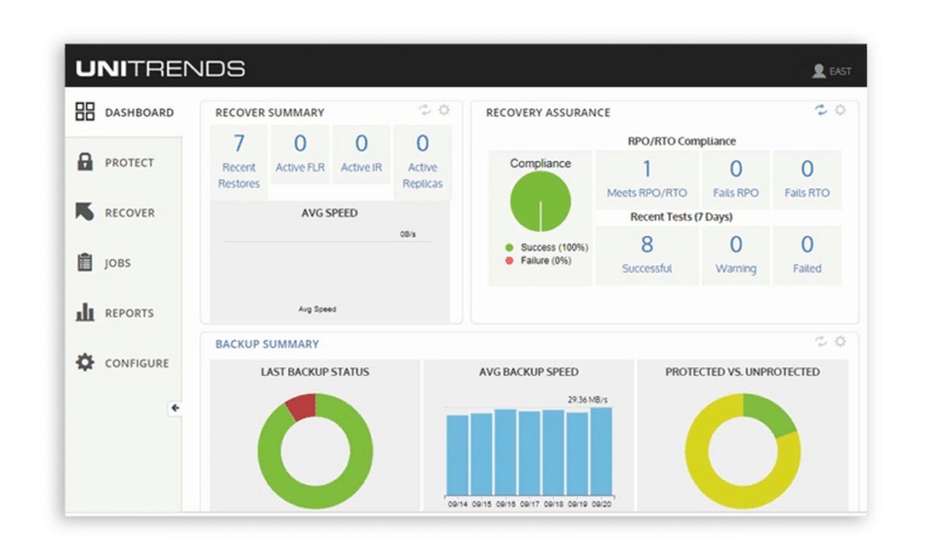931x560 pixels.
Task: Open the 7 Recent Restores link
Action: coord(239,161)
